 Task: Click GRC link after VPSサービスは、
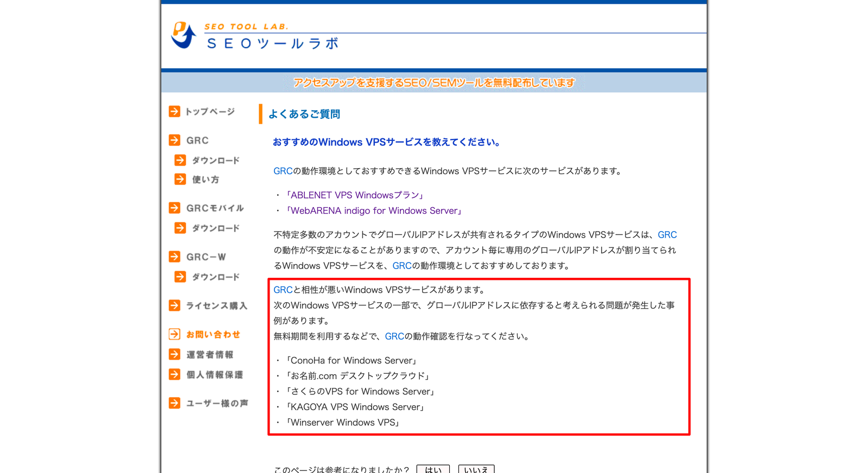point(667,235)
